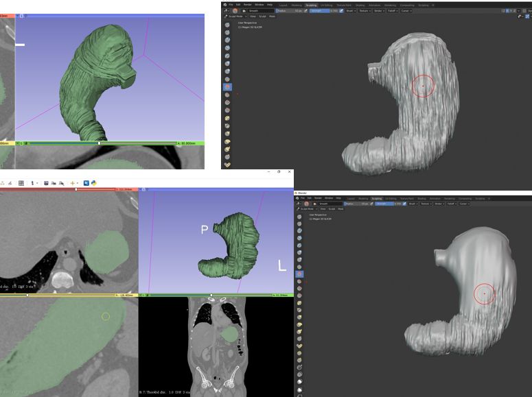Click the crosshair icon in Slicer toolbar
The width and height of the screenshot is (532, 397).
coord(72,183)
